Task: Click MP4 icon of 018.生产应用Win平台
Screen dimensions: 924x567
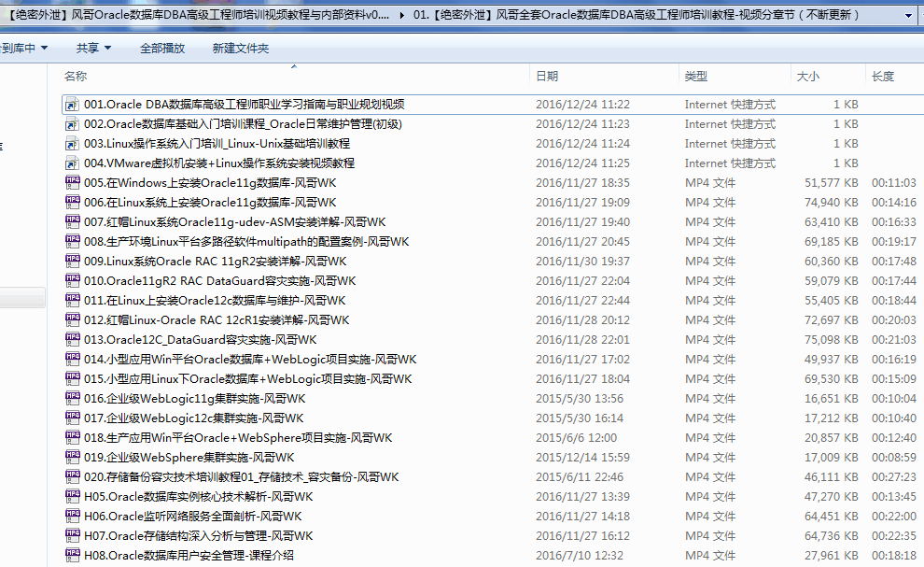Action: tap(72, 437)
